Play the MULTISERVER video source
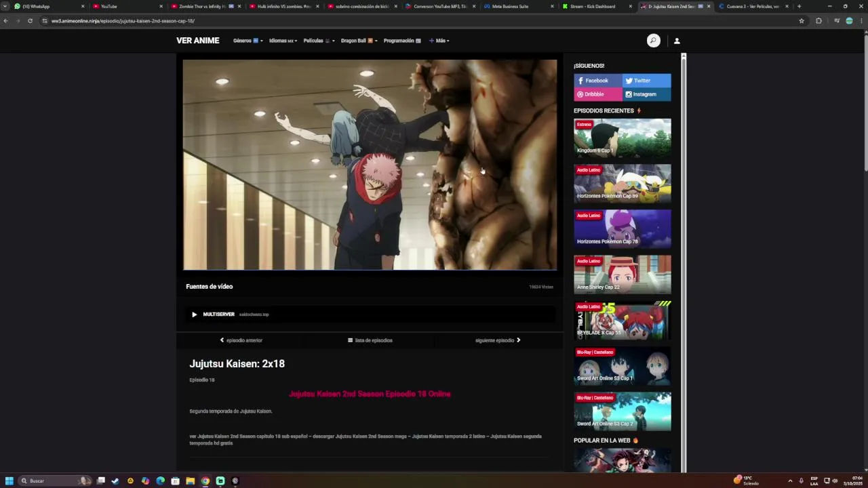This screenshot has height=488, width=868. click(x=370, y=314)
